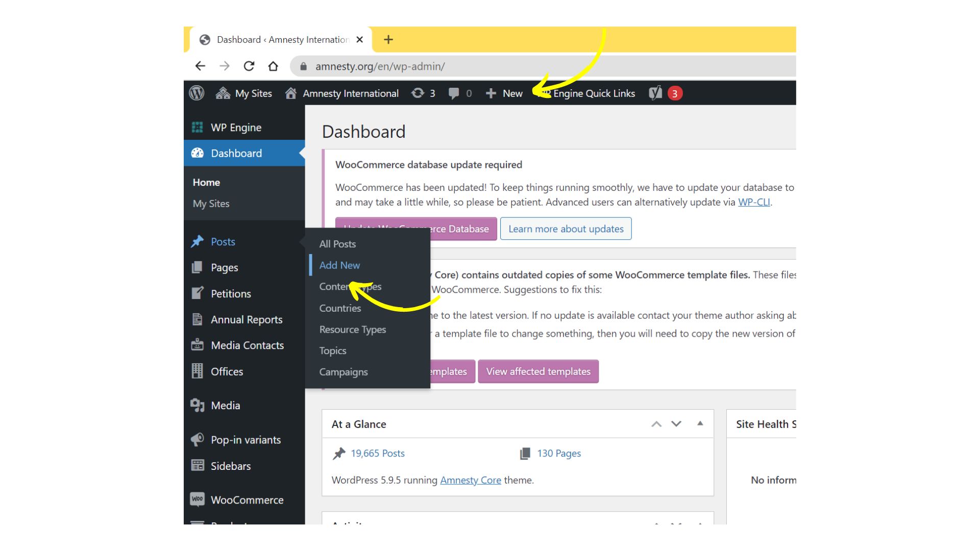The image size is (980, 551).
Task: Open Petitions in sidebar
Action: click(x=244, y=293)
